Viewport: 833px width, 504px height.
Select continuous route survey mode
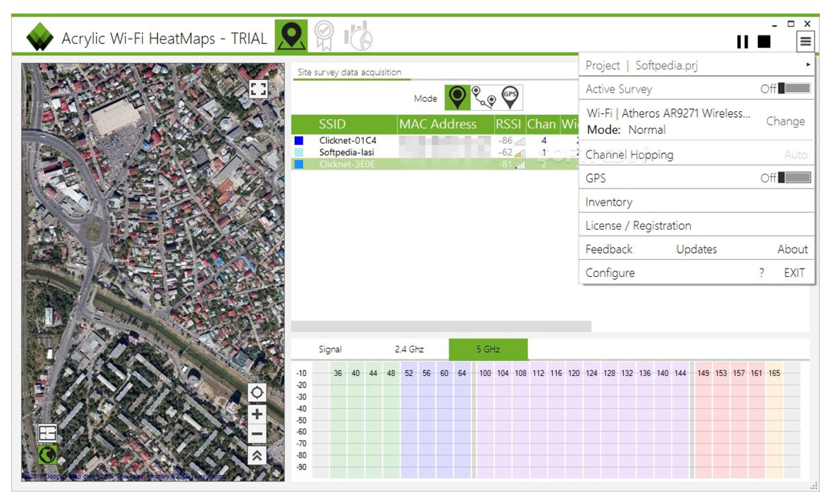point(483,98)
